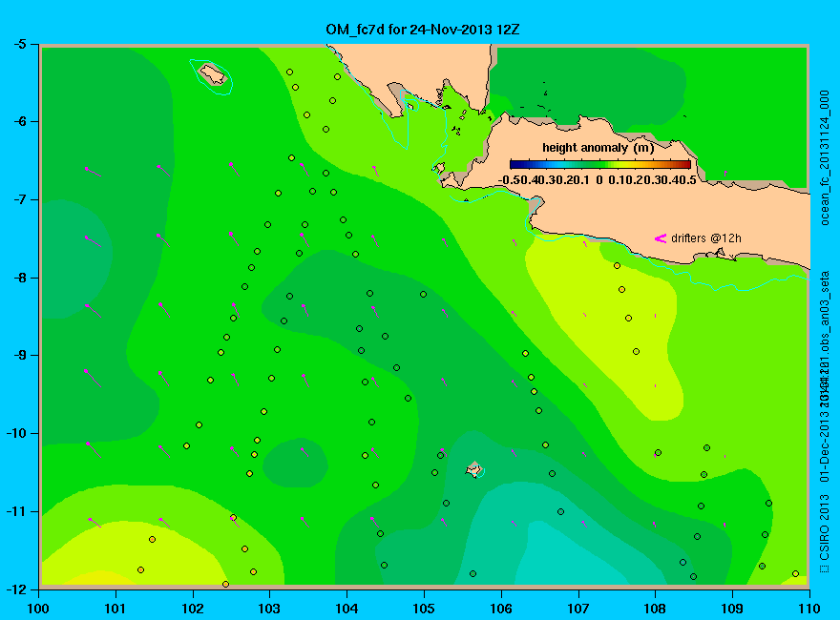Image resolution: width=840 pixels, height=620 pixels.
Task: Click the latitude axis label -9
Action: (x=19, y=356)
